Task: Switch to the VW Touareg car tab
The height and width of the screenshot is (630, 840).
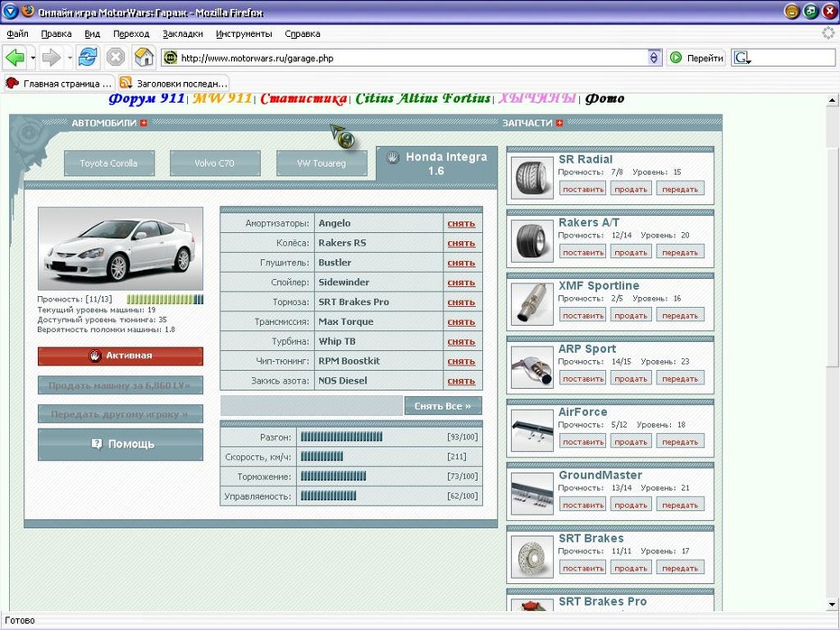Action: click(322, 163)
